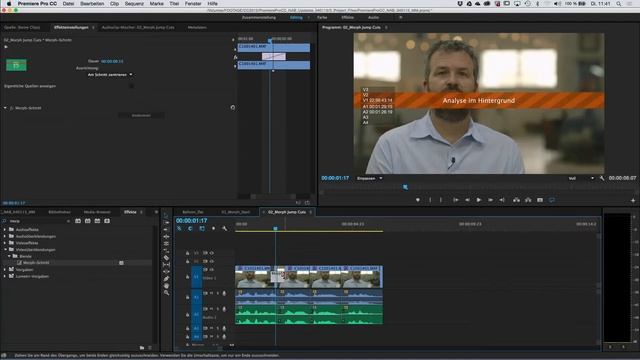Viewport: 640px width, 360px height.
Task: Select the Selection tool in tools panel
Action: click(166, 215)
